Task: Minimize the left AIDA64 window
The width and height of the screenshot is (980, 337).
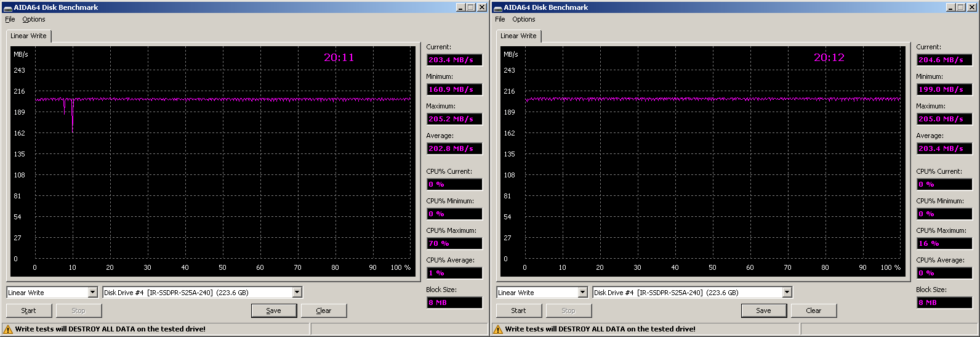Action: 461,7
